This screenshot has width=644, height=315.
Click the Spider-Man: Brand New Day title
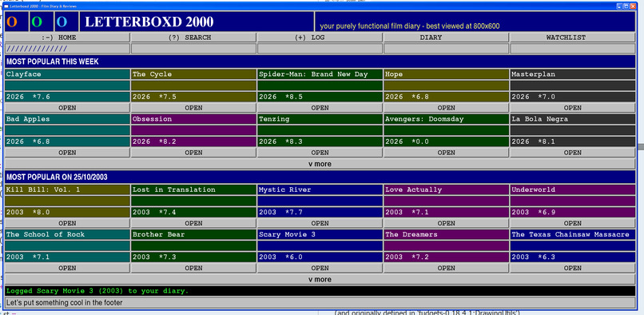point(313,74)
